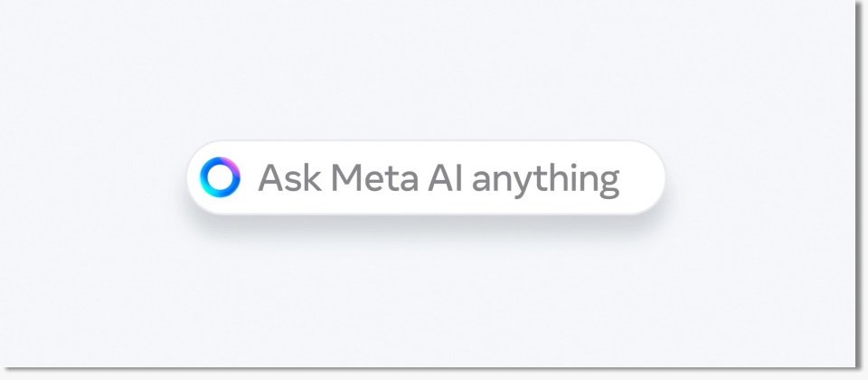
Task: Select the blue-purple circle logo in the pill
Action: tap(220, 177)
